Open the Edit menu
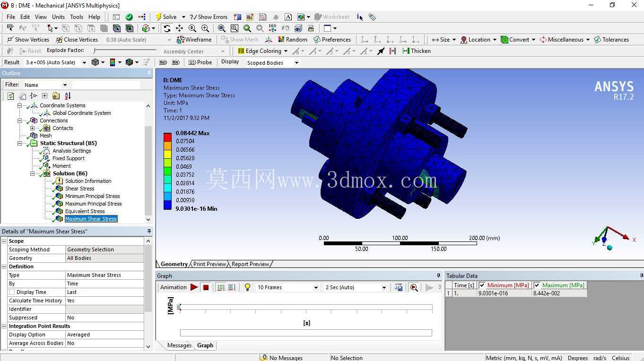The image size is (644, 361). pyautogui.click(x=25, y=17)
